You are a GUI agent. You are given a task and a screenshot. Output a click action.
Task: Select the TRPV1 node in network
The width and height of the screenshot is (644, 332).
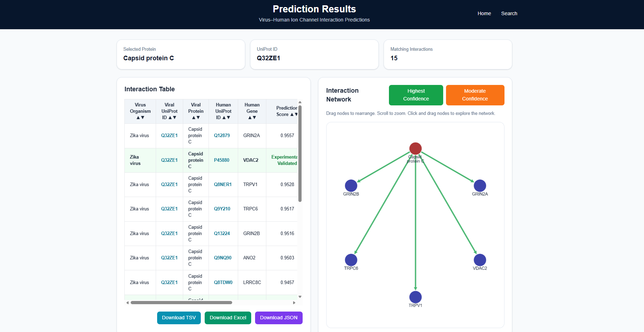coord(415,297)
